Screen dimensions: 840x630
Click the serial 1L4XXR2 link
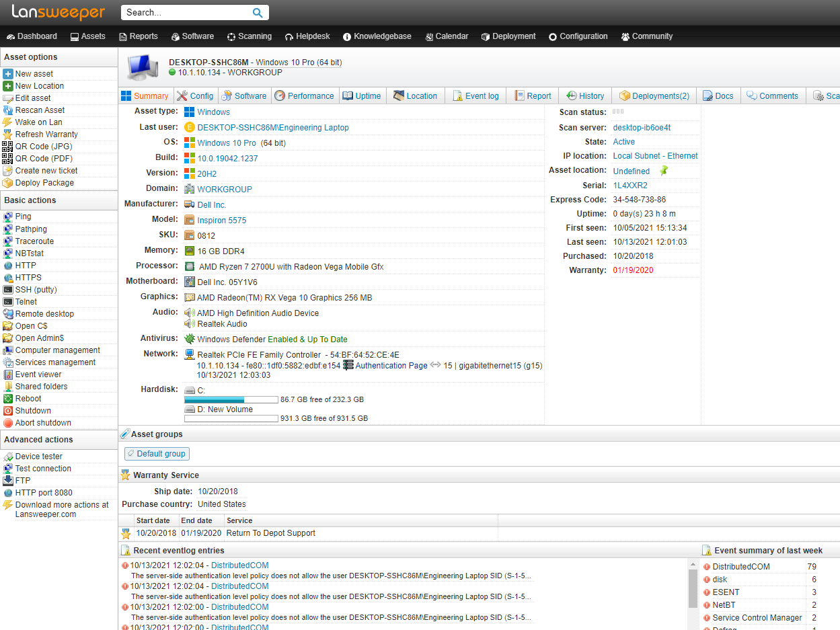pyautogui.click(x=630, y=186)
